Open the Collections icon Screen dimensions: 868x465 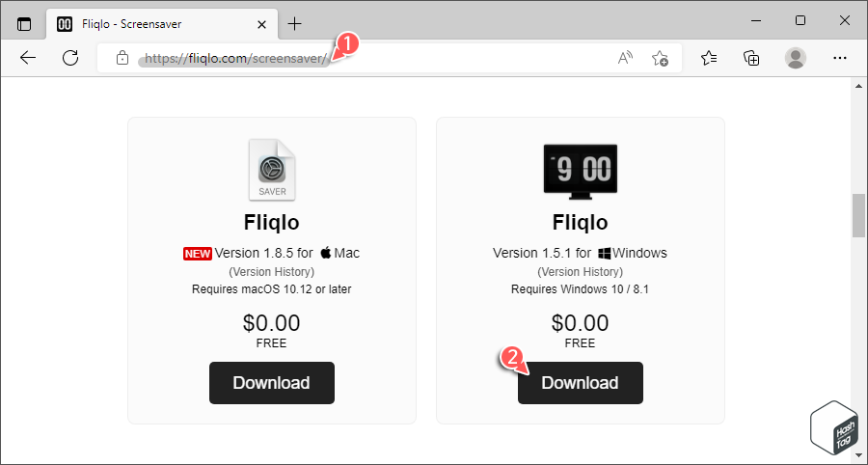[751, 58]
